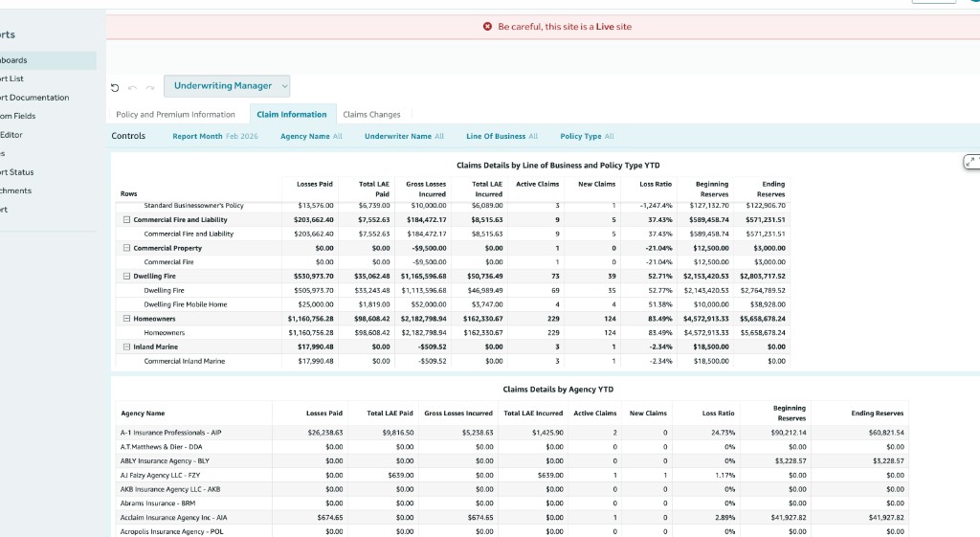Open Report Status in the sidebar

pyautogui.click(x=17, y=172)
